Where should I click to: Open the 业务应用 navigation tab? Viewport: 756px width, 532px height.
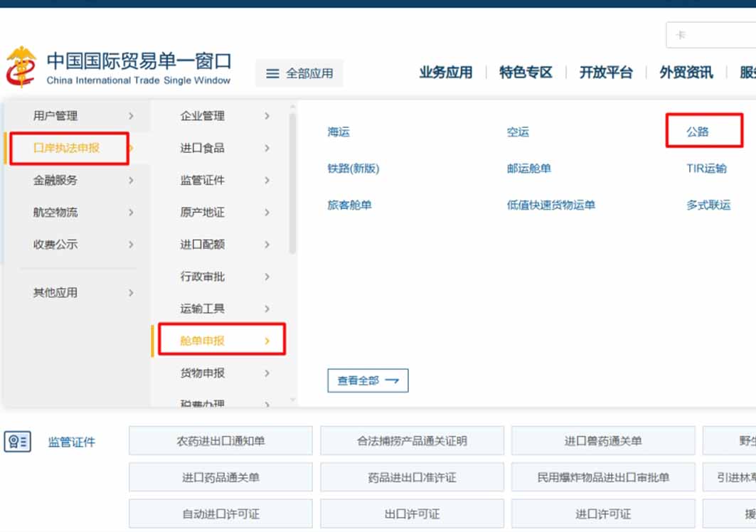446,72
